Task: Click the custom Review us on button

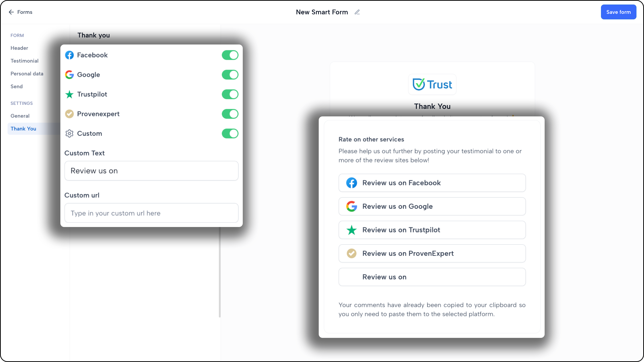Action: [432, 277]
